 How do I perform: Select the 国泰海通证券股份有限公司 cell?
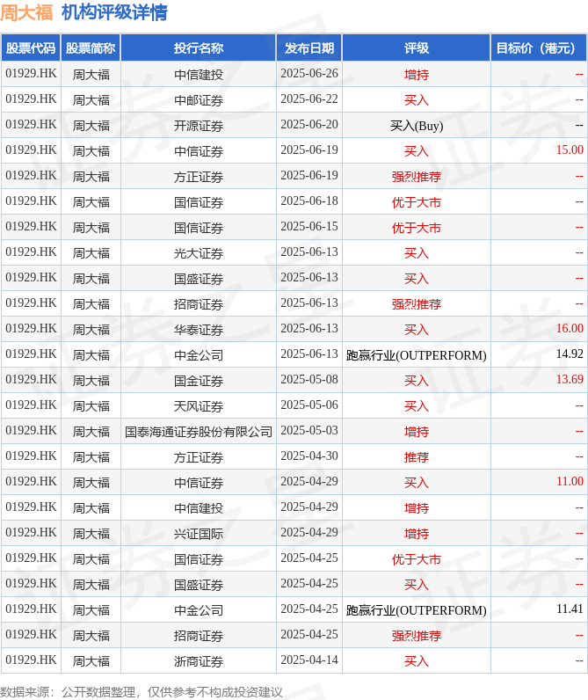pyautogui.click(x=199, y=431)
